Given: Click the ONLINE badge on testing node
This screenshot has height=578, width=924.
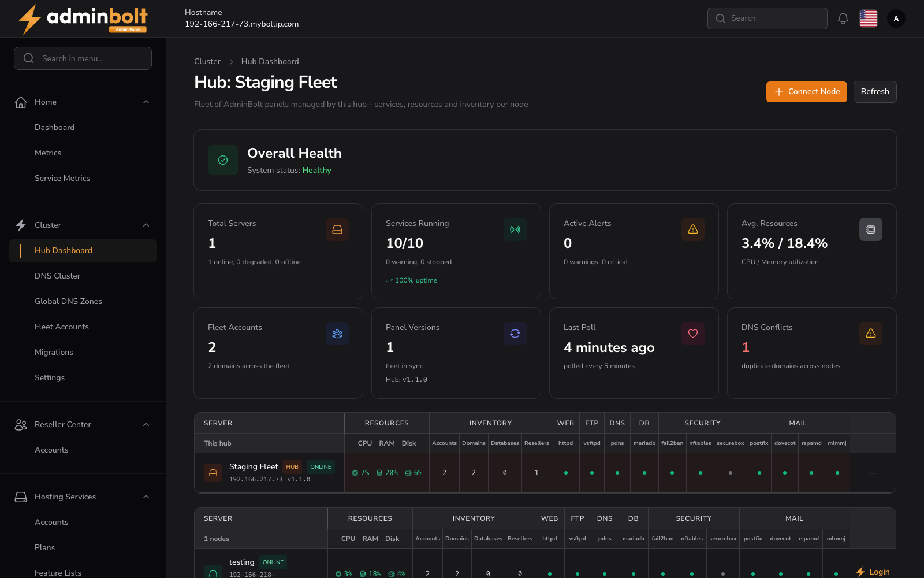Looking at the screenshot, I should 273,562.
